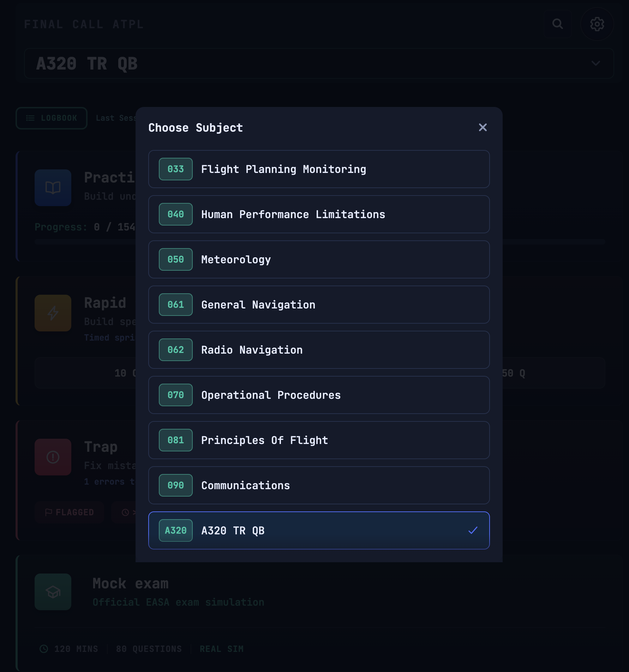This screenshot has width=629, height=672.
Task: Click the dropdown chevron arrow in header
Action: pyautogui.click(x=595, y=64)
